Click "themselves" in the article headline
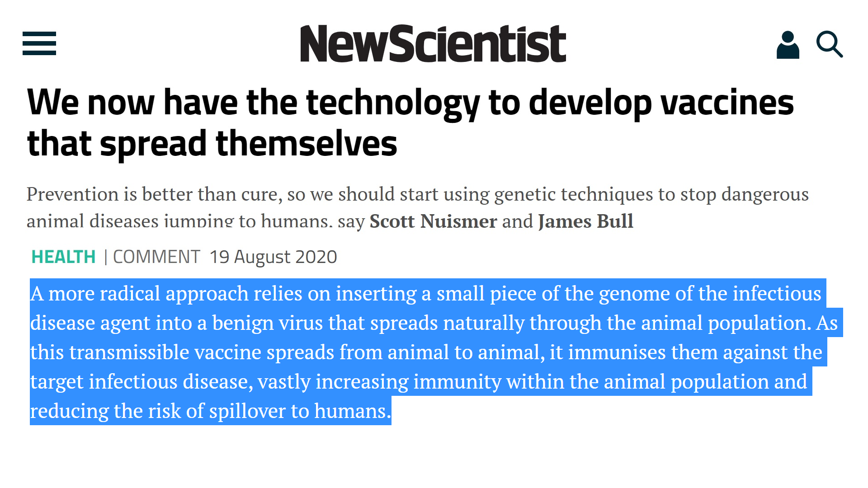 click(307, 144)
